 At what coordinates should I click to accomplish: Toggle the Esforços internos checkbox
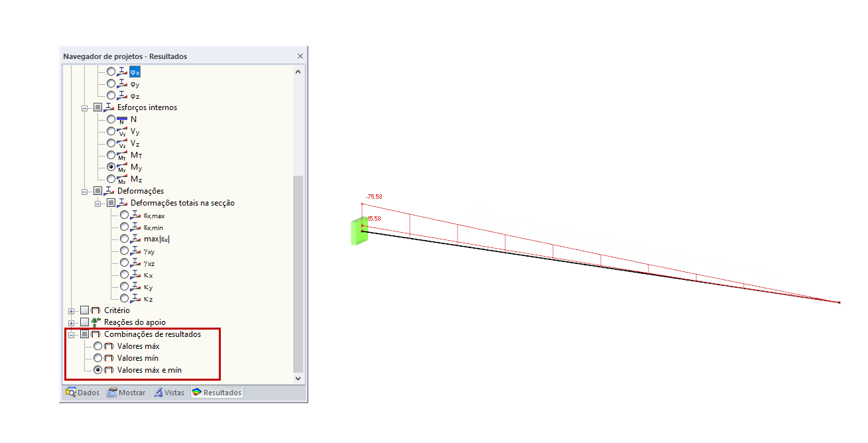97,107
